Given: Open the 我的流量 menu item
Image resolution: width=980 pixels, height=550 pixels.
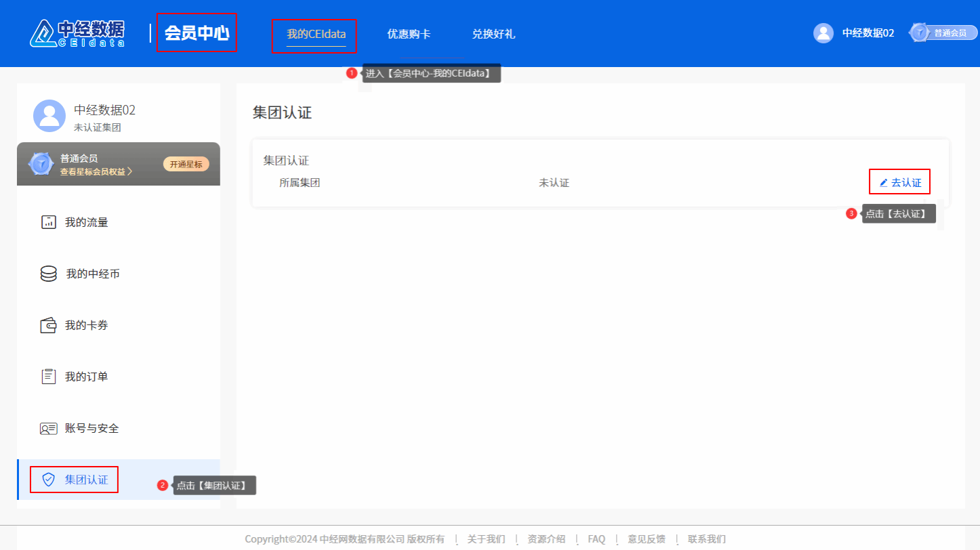Looking at the screenshot, I should tap(119, 222).
